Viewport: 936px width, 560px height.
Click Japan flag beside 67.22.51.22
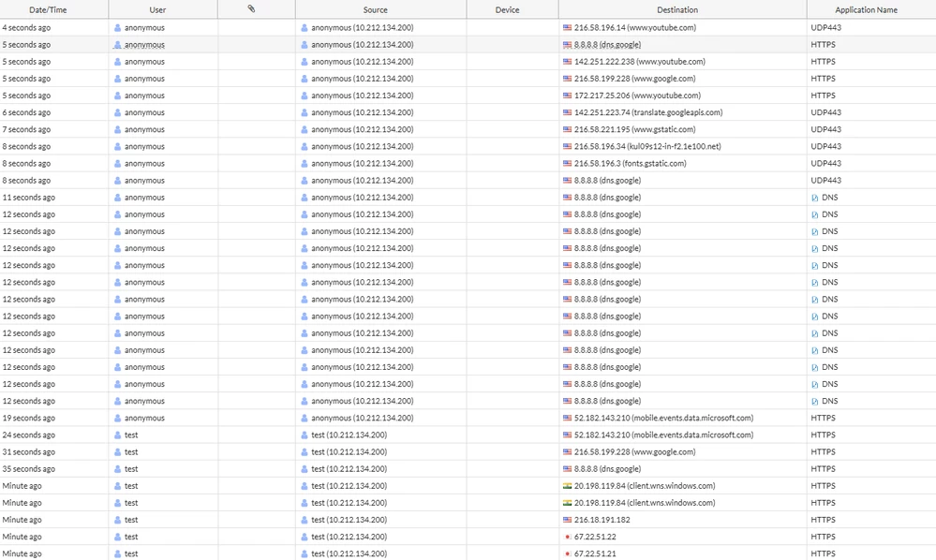[567, 537]
